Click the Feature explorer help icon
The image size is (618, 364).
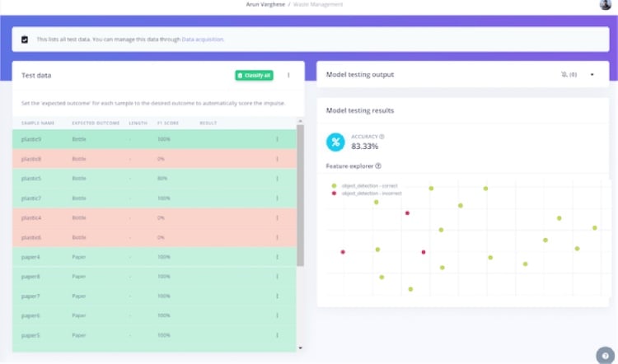pyautogui.click(x=378, y=166)
